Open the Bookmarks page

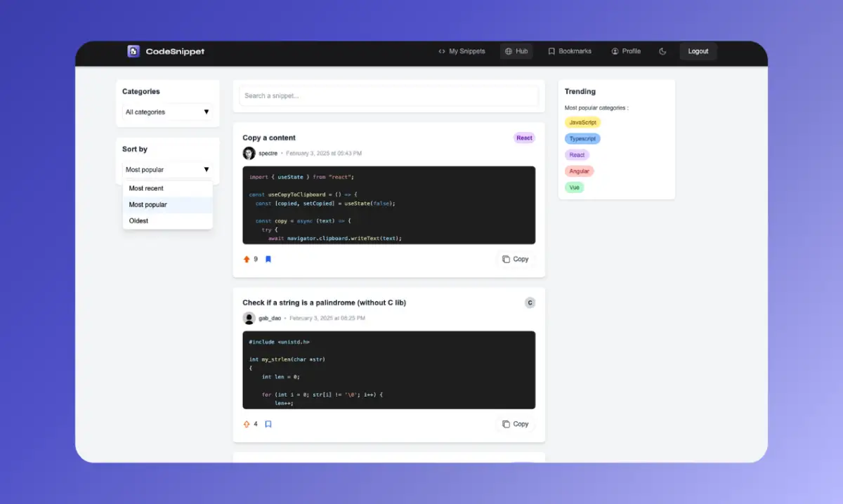coord(569,51)
